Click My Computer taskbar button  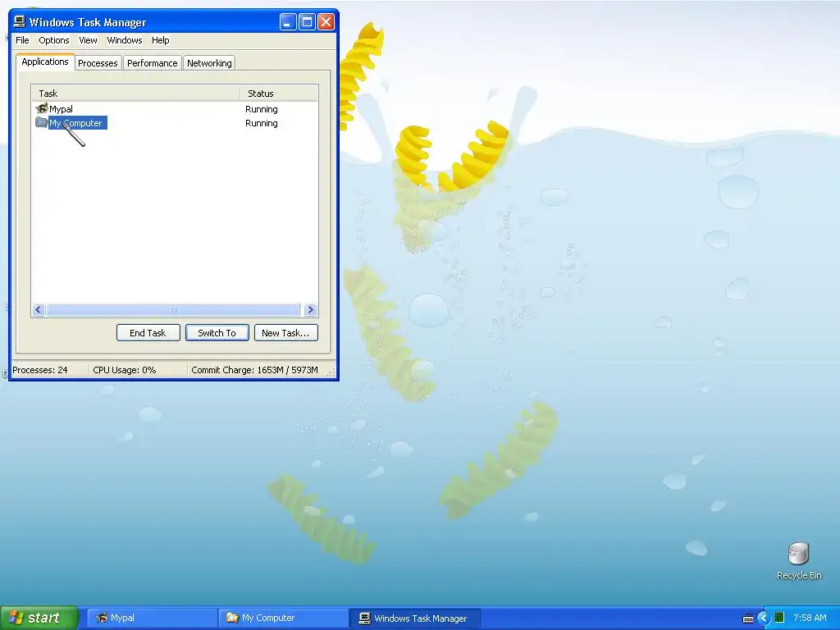[282, 618]
